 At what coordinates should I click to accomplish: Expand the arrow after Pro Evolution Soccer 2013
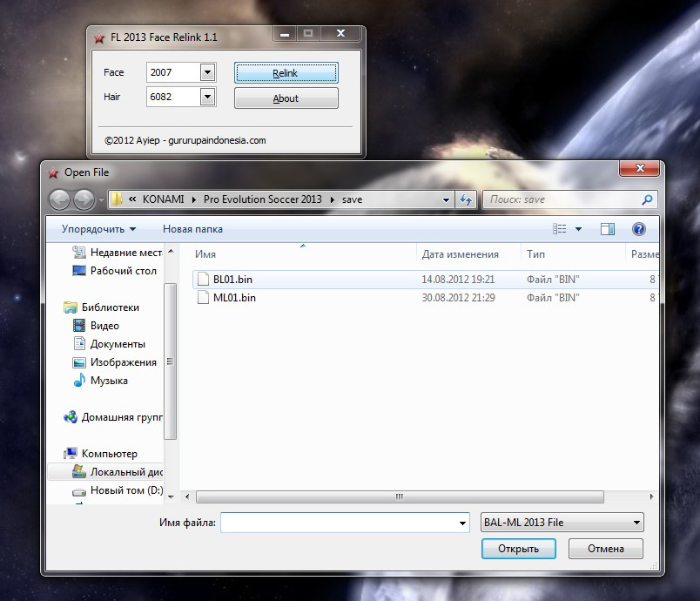(x=332, y=199)
